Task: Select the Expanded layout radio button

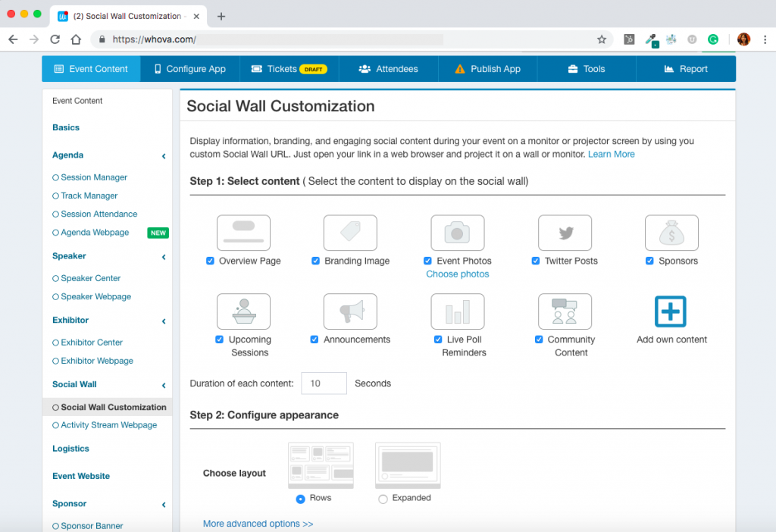Action: click(x=383, y=498)
